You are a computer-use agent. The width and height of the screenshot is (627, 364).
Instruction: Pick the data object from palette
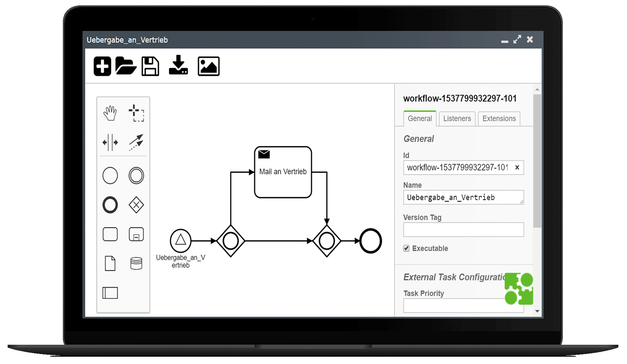tap(110, 263)
